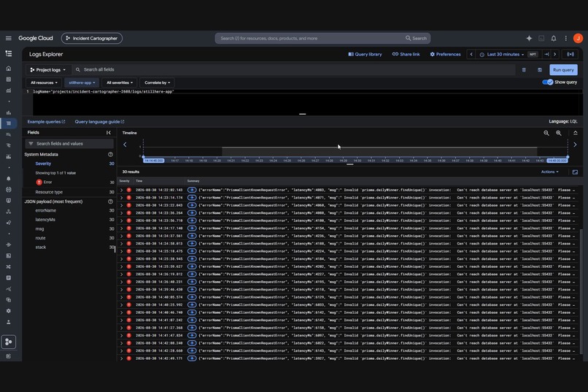Screen dimensions: 588x392
Task: Collapse the Fields panel arrow icon
Action: [109, 132]
